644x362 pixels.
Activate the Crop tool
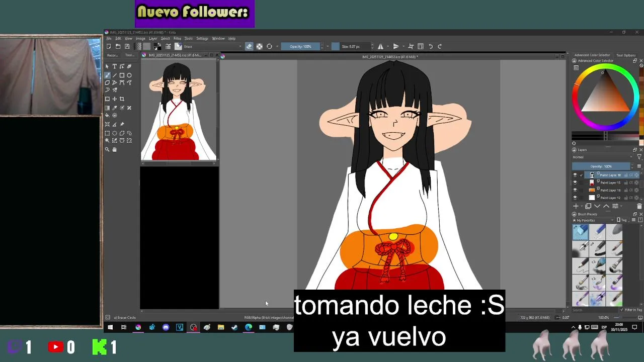pos(122,99)
